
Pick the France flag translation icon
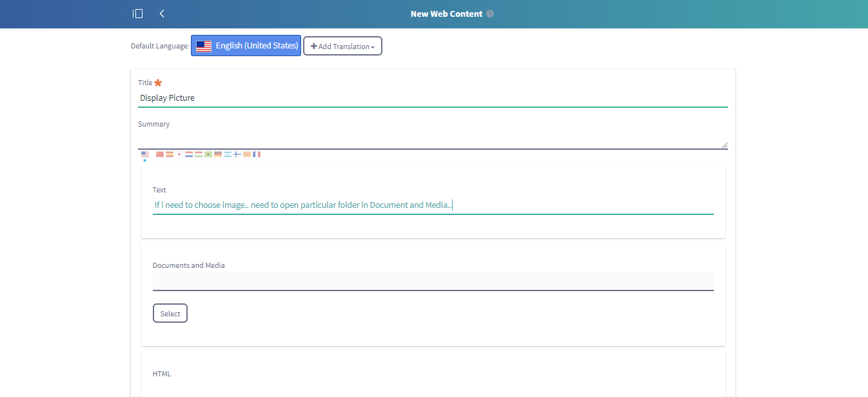(x=257, y=154)
